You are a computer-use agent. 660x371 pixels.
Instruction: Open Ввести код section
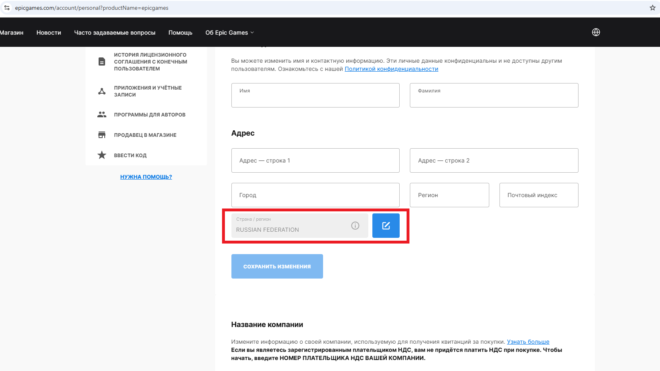pyautogui.click(x=130, y=155)
